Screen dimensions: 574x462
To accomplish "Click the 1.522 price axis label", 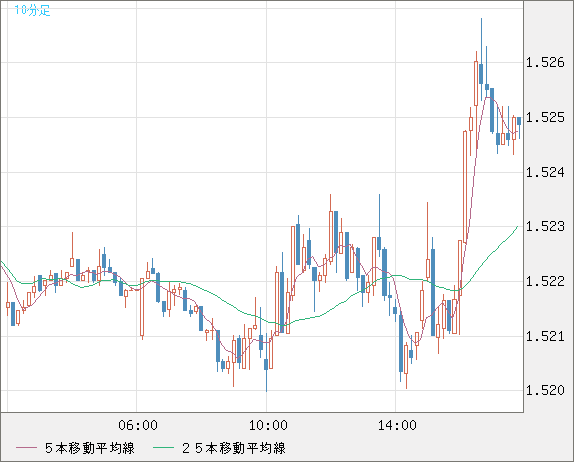I will click(x=545, y=281).
